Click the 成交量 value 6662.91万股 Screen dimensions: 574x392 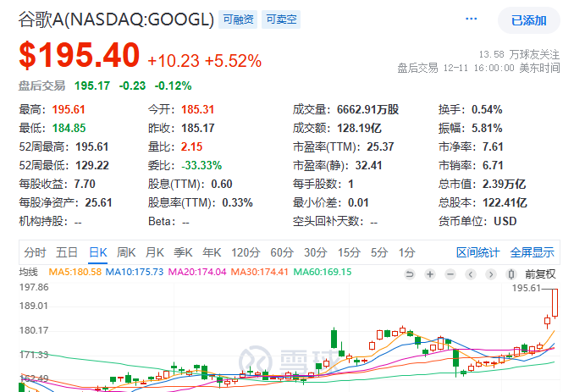click(x=368, y=109)
